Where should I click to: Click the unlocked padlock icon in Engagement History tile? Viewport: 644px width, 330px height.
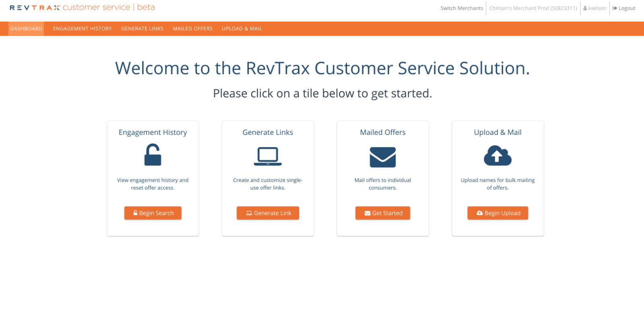coord(153,155)
